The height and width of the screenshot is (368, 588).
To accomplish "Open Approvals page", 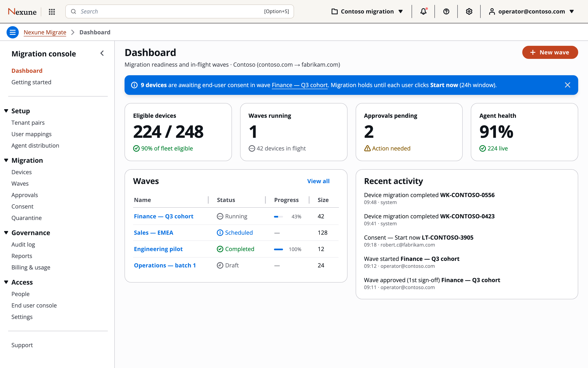I will pos(24,195).
